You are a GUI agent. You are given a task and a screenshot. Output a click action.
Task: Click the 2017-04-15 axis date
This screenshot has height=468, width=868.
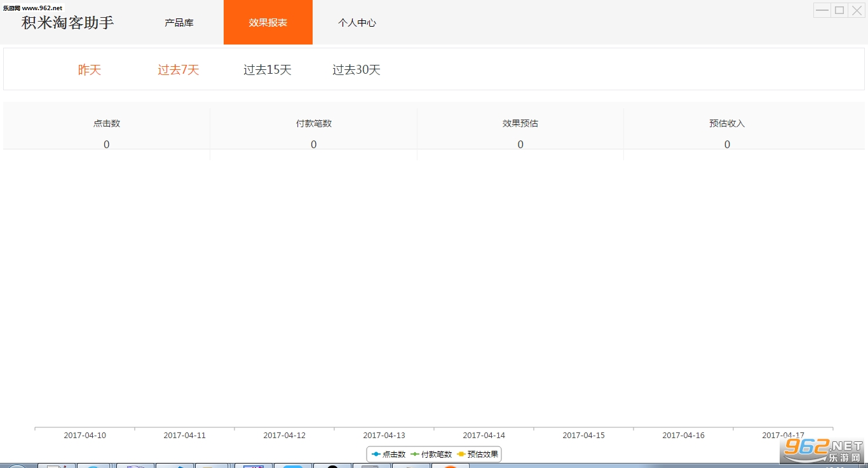tap(584, 436)
